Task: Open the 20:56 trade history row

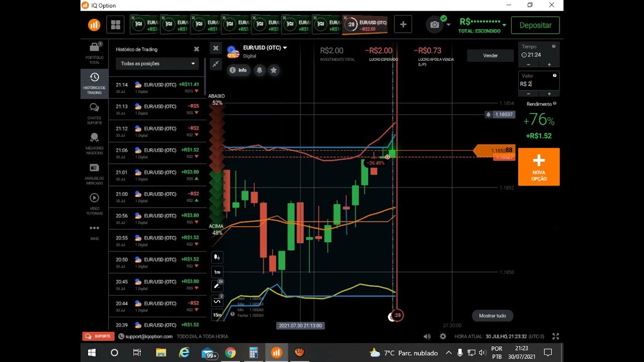Action: (157, 219)
